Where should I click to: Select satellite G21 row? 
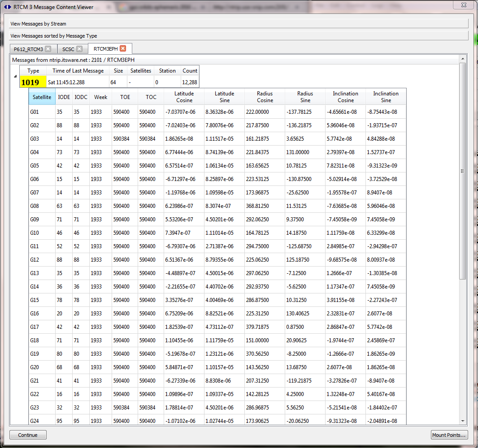[217, 381]
